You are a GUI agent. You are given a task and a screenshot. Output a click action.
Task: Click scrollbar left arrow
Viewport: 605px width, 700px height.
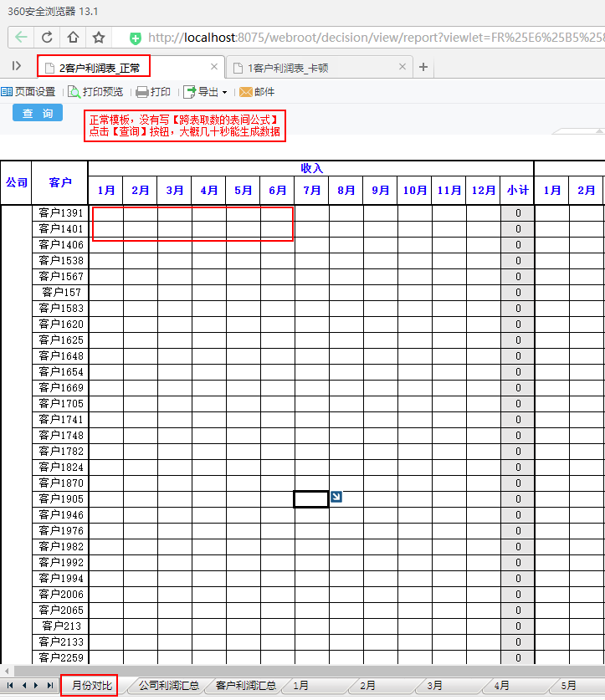pyautogui.click(x=6, y=671)
